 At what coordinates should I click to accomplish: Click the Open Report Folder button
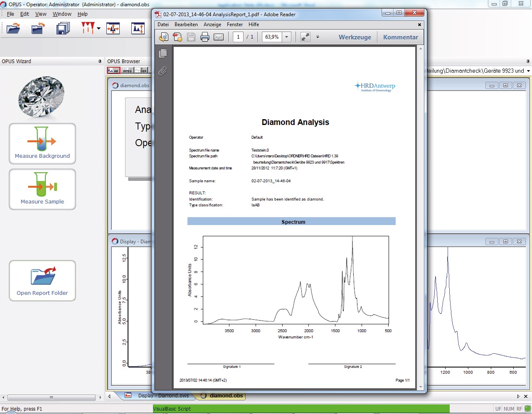click(42, 281)
